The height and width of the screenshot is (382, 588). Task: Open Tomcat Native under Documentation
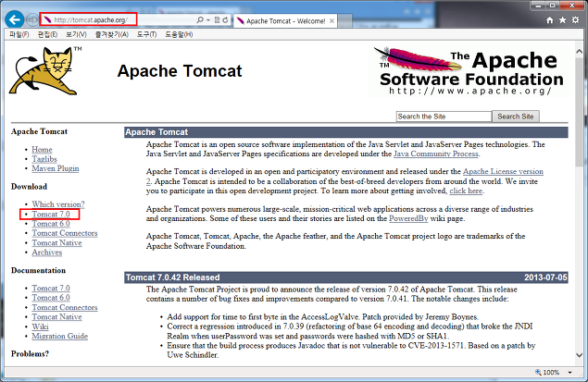tap(56, 317)
